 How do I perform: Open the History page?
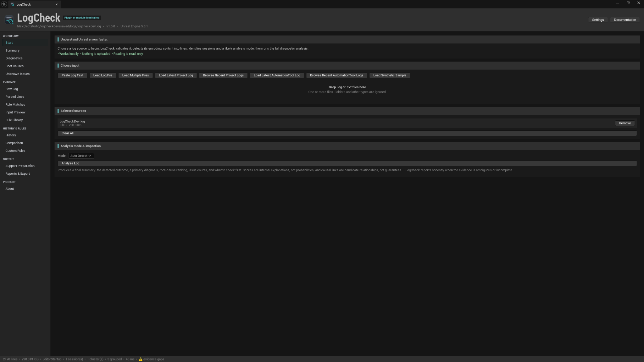point(25,135)
